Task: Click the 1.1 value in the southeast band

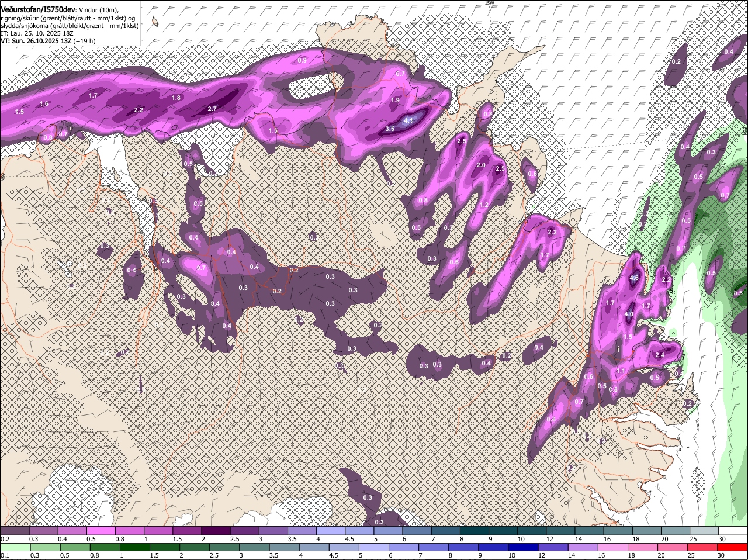Action: pyautogui.click(x=622, y=371)
